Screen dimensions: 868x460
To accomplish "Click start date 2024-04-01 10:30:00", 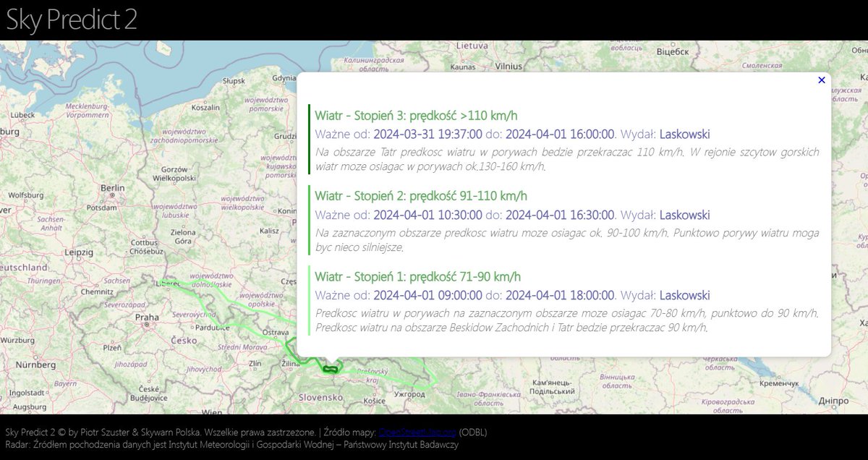I will [x=427, y=215].
